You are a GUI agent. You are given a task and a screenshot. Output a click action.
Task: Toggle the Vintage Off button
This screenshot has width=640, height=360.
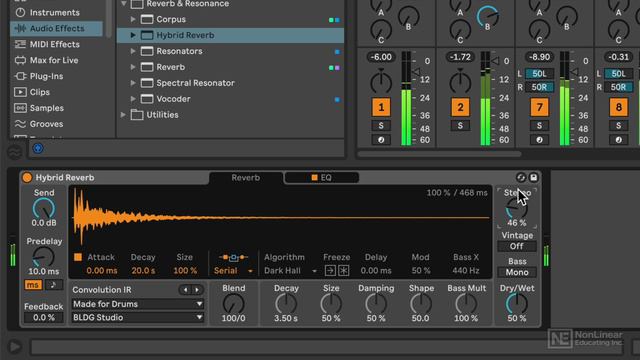coord(517,246)
